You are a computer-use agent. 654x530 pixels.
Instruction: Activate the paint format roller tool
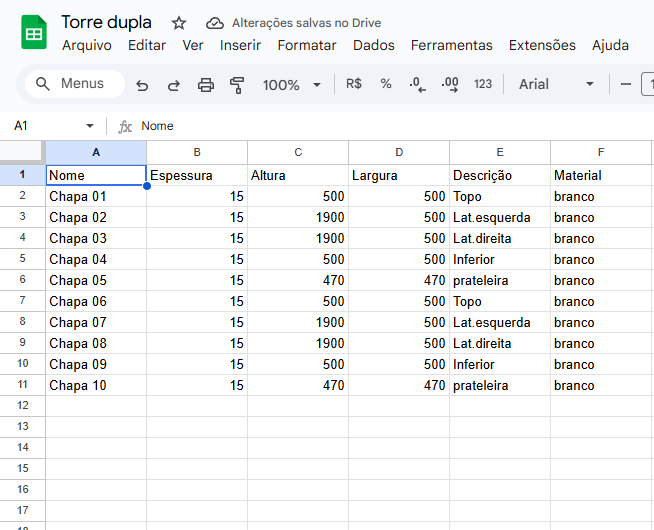[237, 85]
